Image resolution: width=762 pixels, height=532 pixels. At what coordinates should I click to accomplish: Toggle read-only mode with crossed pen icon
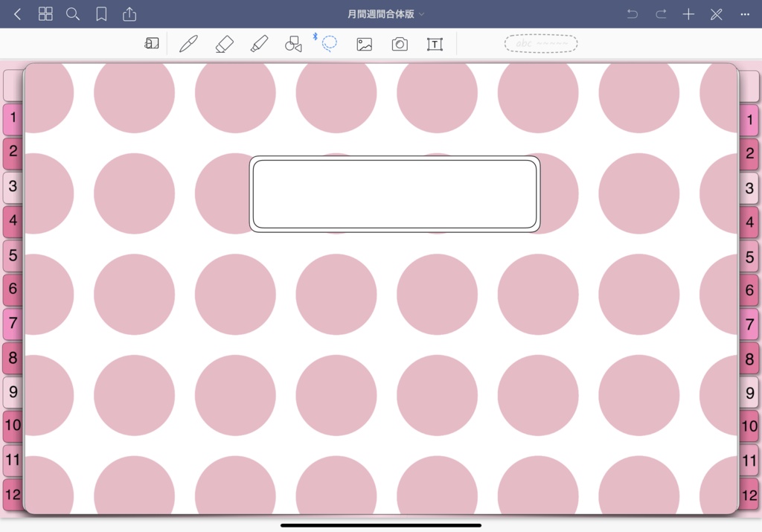pyautogui.click(x=717, y=14)
